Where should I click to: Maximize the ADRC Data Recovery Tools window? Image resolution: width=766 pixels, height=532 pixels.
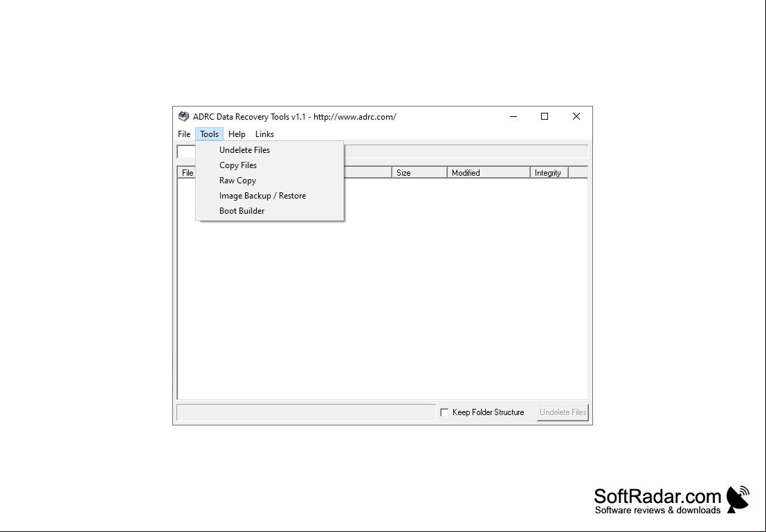click(x=545, y=116)
